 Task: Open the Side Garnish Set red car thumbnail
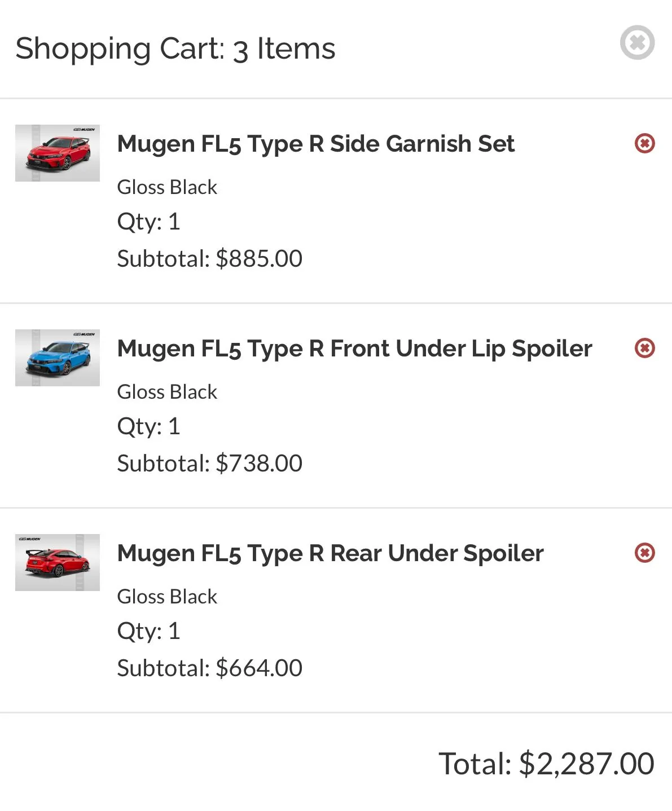tap(58, 153)
